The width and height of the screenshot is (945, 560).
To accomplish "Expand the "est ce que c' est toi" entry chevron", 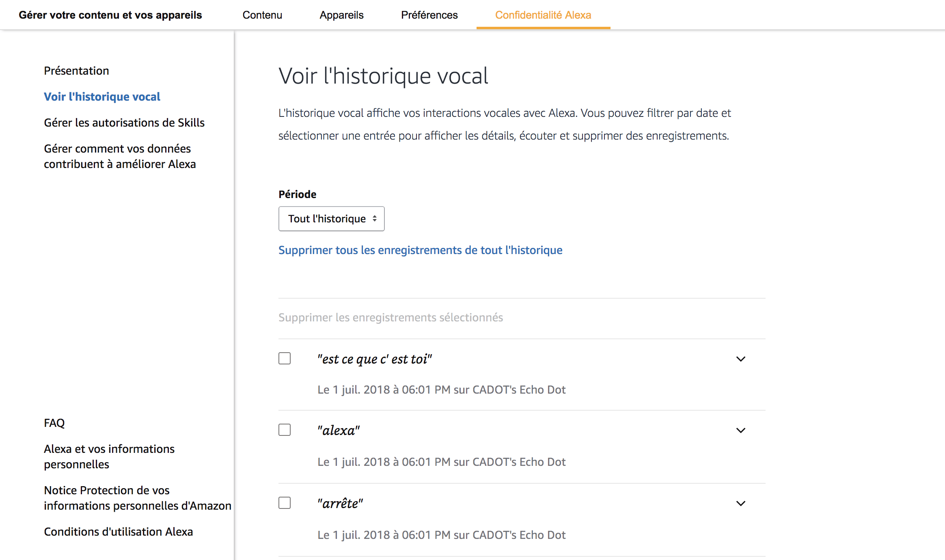I will coord(741,359).
